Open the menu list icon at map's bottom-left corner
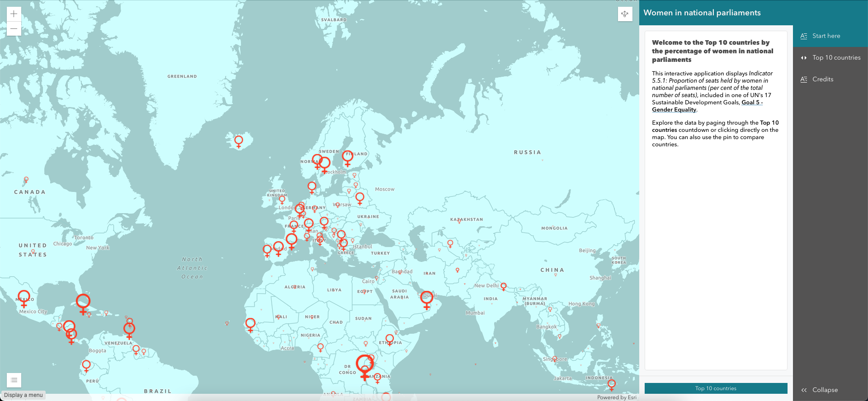The width and height of the screenshot is (868, 401). [14, 380]
